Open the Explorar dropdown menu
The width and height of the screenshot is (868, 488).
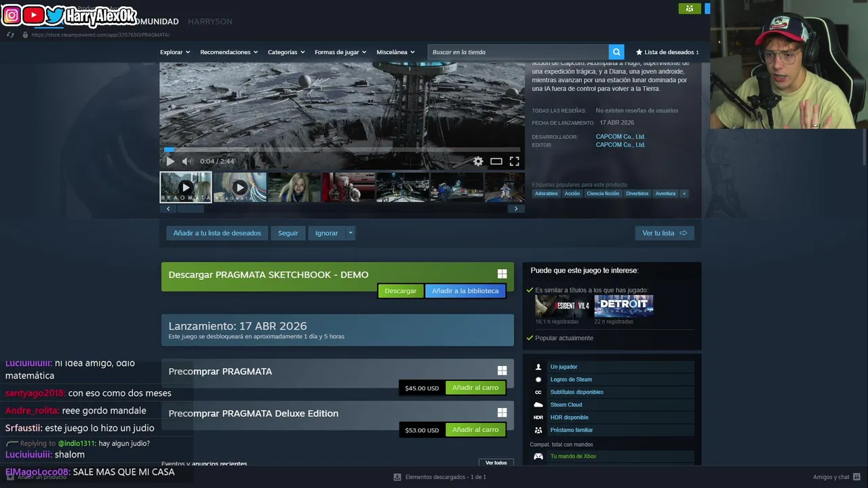175,52
